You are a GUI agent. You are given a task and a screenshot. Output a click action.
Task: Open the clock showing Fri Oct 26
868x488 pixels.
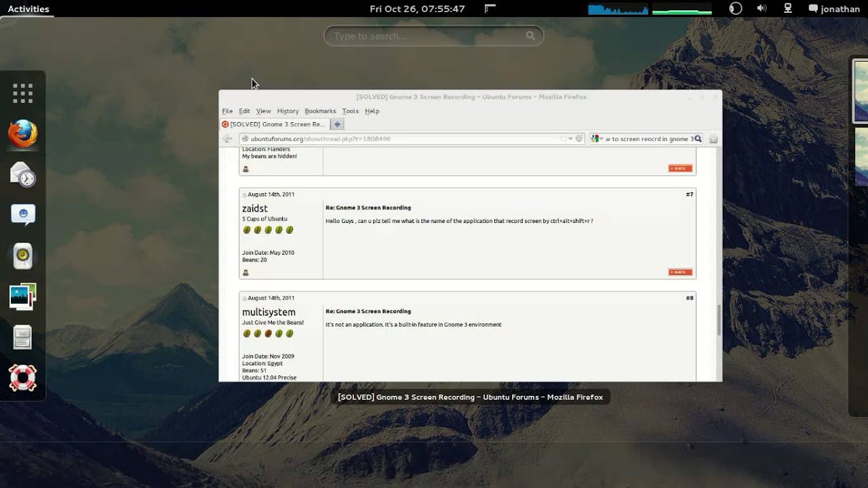click(417, 9)
